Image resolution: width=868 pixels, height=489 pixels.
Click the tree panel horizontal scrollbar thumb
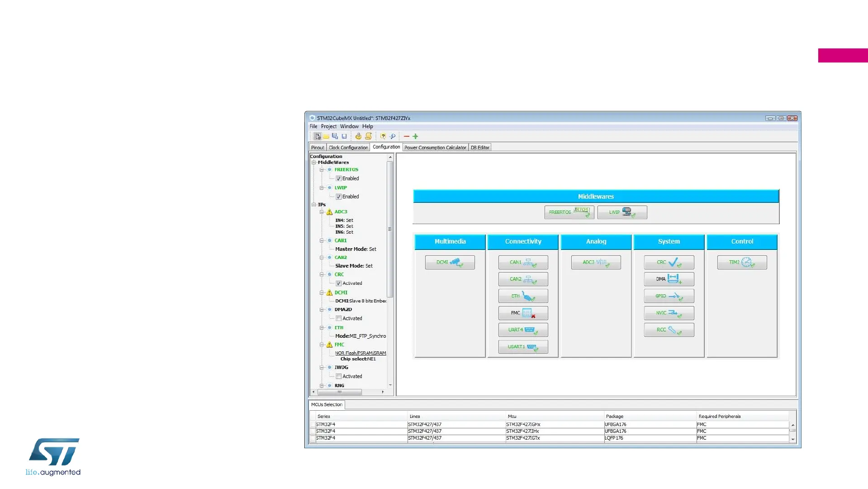point(339,392)
